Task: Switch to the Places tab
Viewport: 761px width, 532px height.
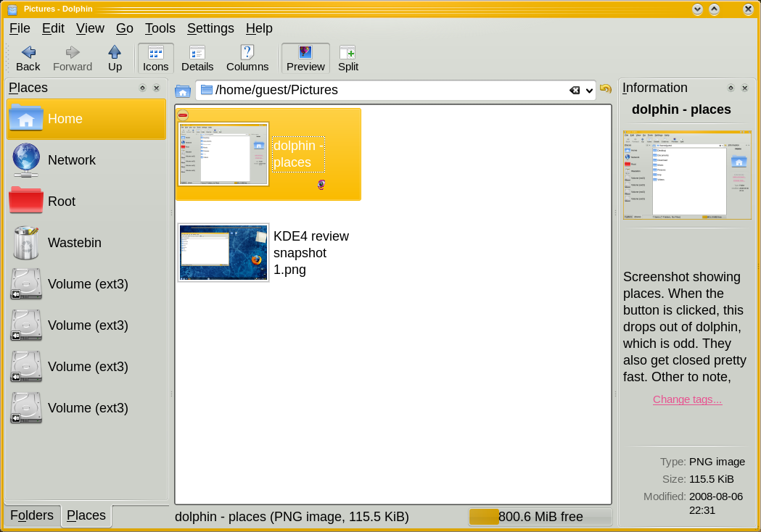Action: (x=86, y=515)
